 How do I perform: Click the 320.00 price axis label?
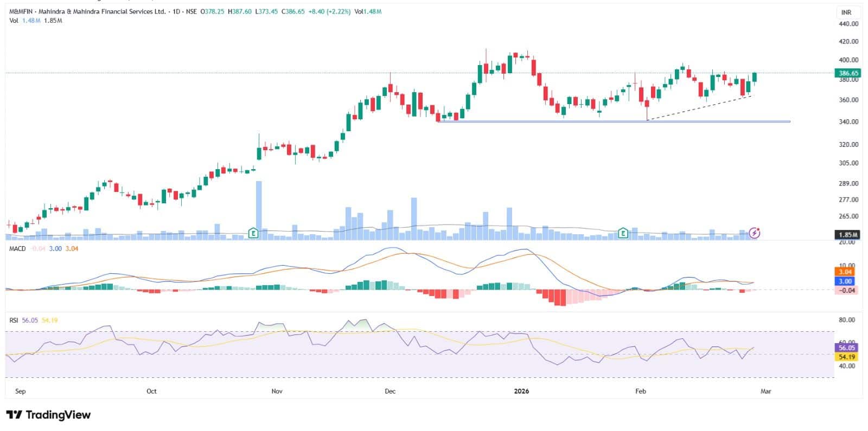(x=848, y=145)
